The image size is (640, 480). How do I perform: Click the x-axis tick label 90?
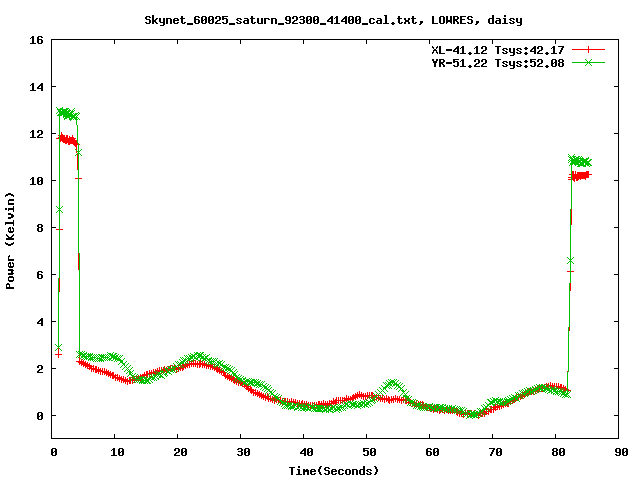click(622, 452)
